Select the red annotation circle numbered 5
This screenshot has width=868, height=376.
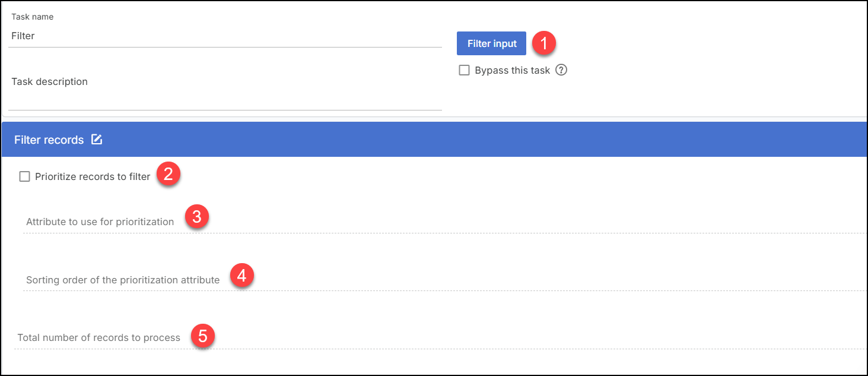point(203,334)
